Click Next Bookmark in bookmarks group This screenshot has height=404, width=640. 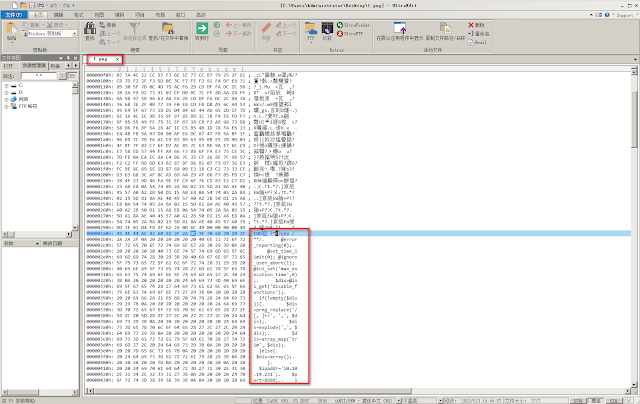[x=286, y=33]
